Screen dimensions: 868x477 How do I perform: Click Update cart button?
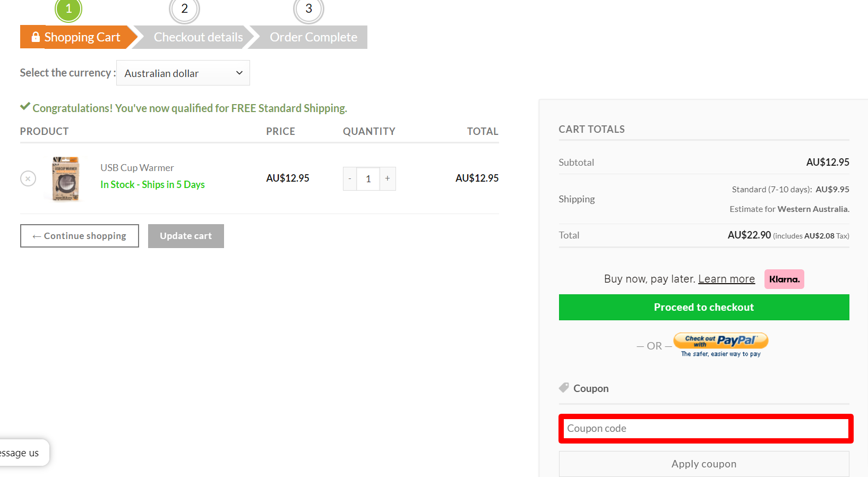[x=186, y=236]
